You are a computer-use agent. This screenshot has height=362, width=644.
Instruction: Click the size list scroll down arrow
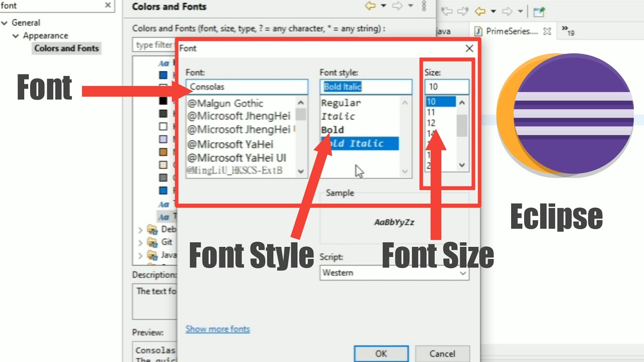[462, 165]
